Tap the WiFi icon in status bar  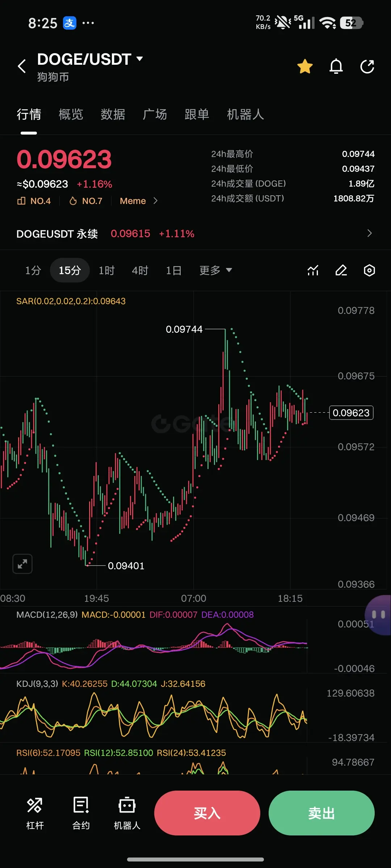click(x=328, y=23)
